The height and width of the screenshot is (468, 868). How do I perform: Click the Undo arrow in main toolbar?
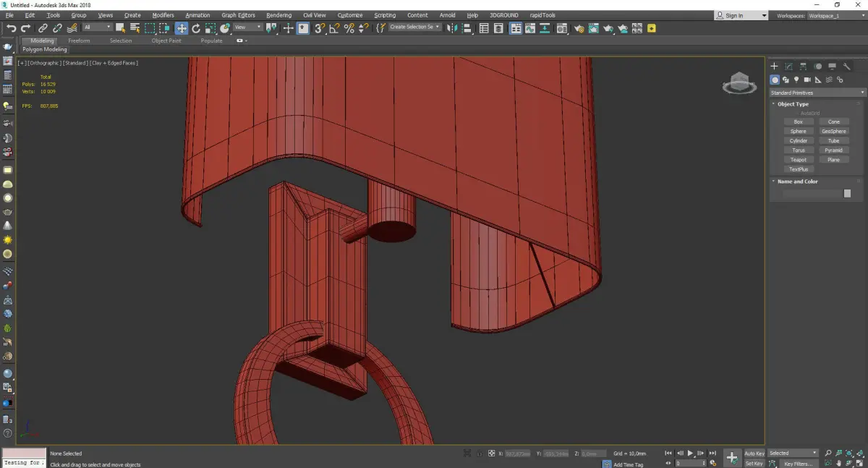point(11,28)
